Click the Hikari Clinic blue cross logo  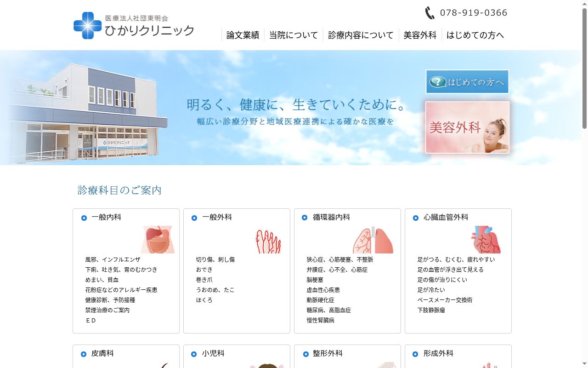[x=87, y=25]
